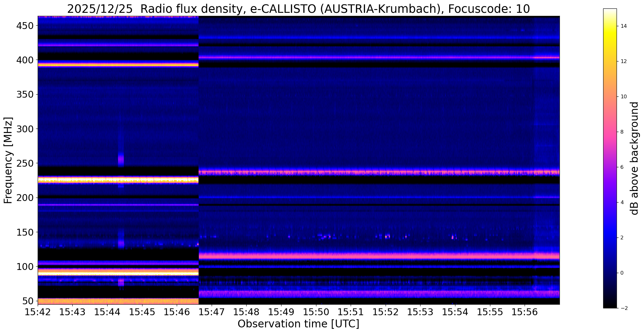Viewport: 644px width, 333px height.
Task: Click the 400 frequency axis tick label
Action: tap(24, 60)
